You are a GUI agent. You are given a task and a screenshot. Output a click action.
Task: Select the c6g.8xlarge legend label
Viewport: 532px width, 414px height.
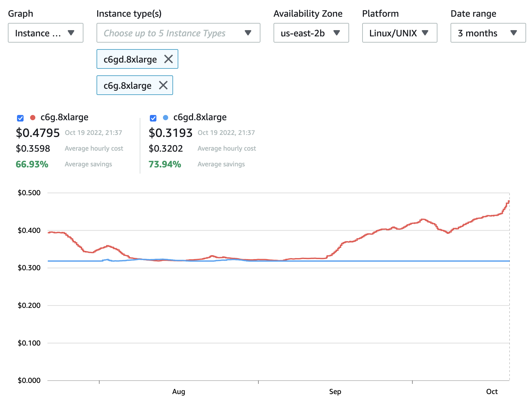pyautogui.click(x=64, y=117)
